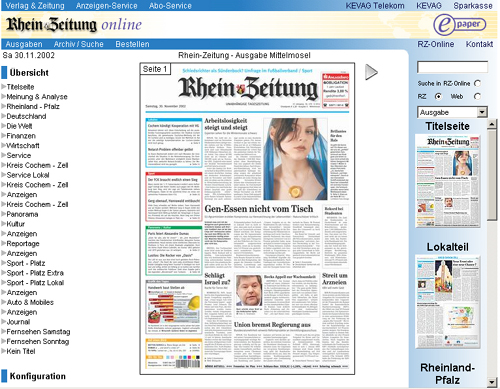Open 'Auto & Mobiles' section
Image resolution: width=500 pixels, height=389 pixels.
coord(30,302)
